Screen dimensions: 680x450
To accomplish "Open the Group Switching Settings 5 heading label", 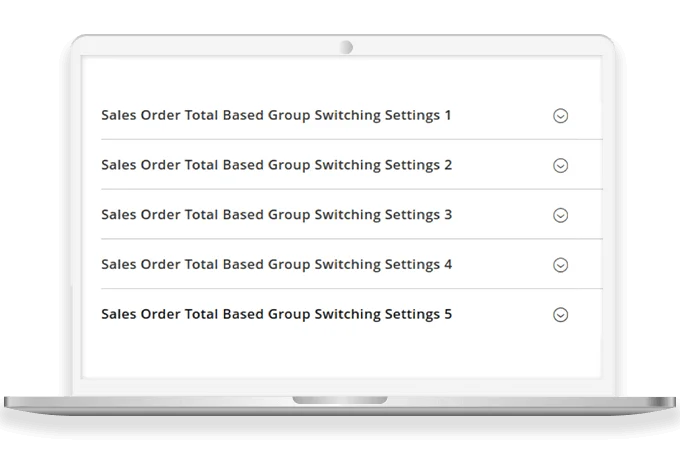I will click(x=276, y=314).
